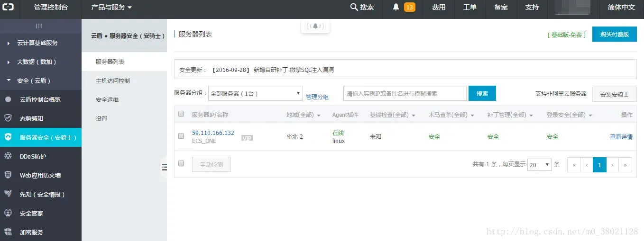Open DDoS防护 sidebar item
The width and height of the screenshot is (644, 241).
(x=41, y=156)
